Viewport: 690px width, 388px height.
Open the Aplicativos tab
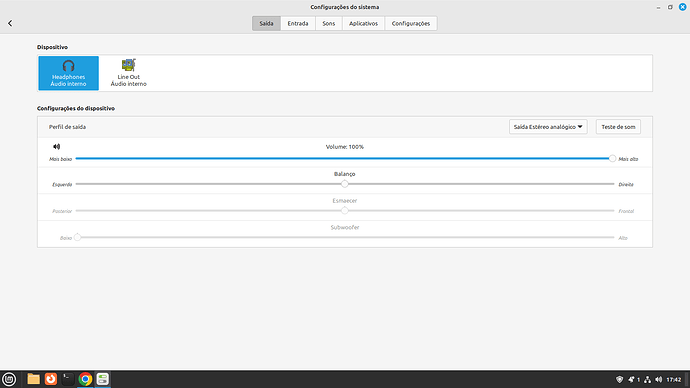pos(363,23)
